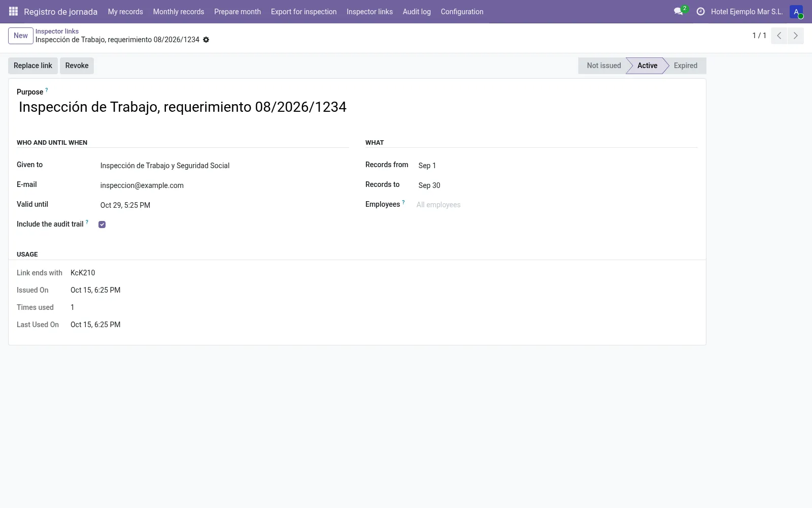The width and height of the screenshot is (812, 508).
Task: Click the Issued On value Oct 15, 6:25 PM
Action: [95, 290]
